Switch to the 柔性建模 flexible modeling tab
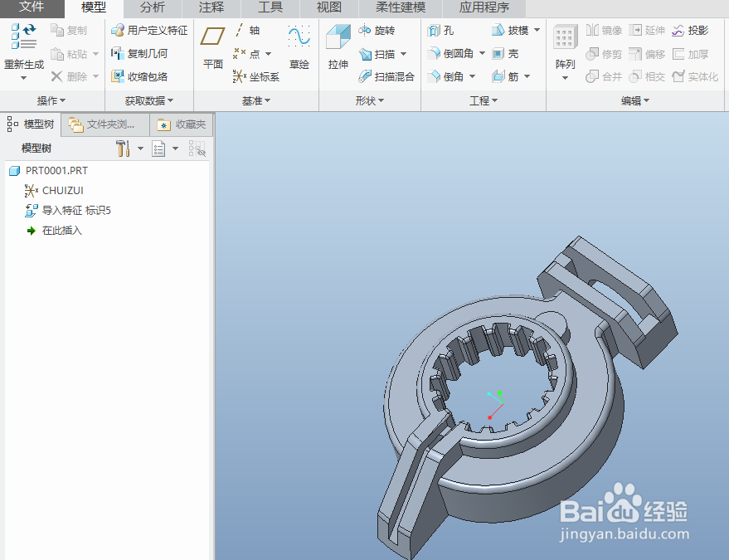 pyautogui.click(x=401, y=7)
